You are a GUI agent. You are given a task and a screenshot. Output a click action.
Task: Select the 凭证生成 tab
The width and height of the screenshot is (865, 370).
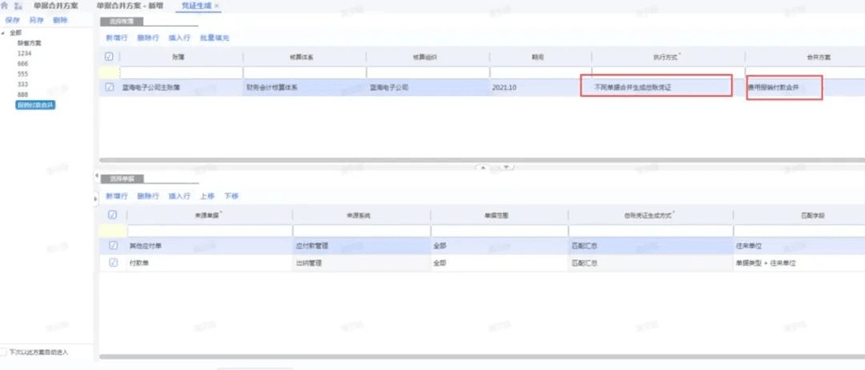coord(197,6)
